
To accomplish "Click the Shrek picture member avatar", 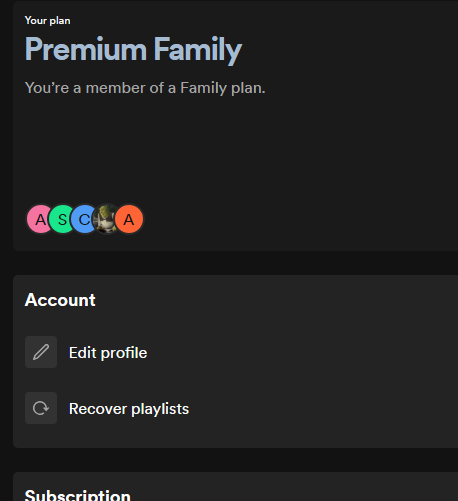I will pos(105,219).
